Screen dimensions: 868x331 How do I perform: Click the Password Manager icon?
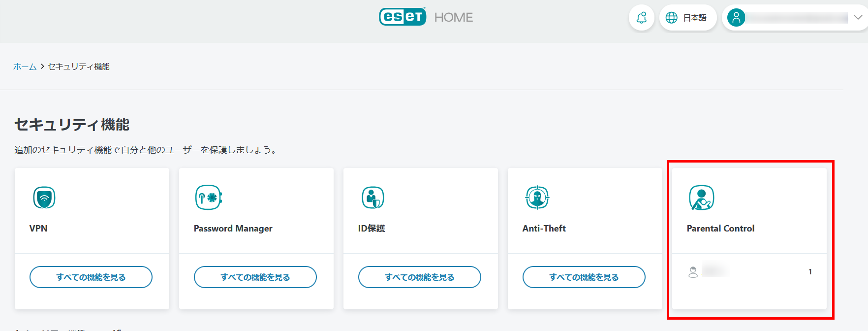click(x=209, y=198)
